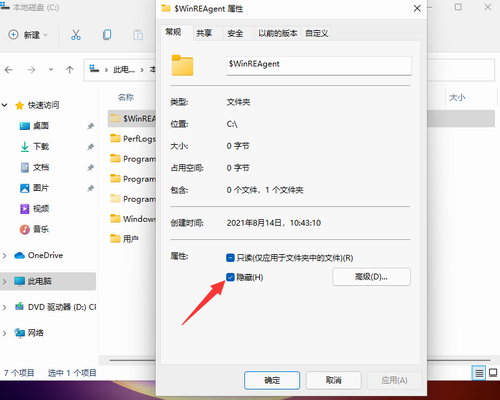
Task: Switch to details list view icon
Action: click(479, 373)
